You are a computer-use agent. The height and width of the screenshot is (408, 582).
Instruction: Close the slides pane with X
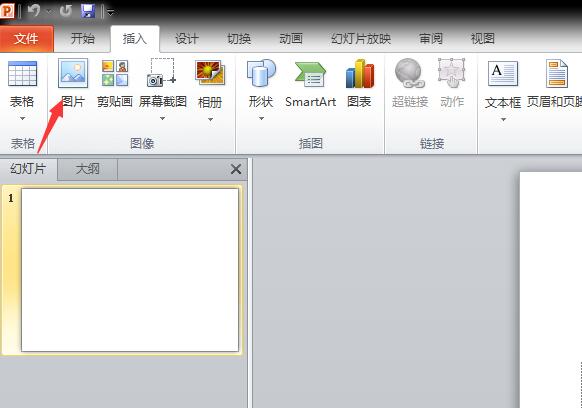click(x=236, y=169)
